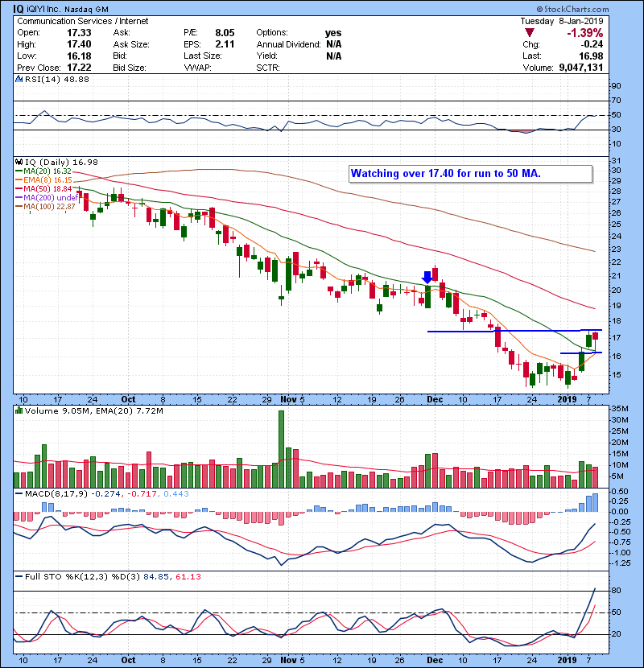Click the IQ (Daily) 16.98 chart title
This screenshot has width=644, height=668.
click(x=61, y=163)
